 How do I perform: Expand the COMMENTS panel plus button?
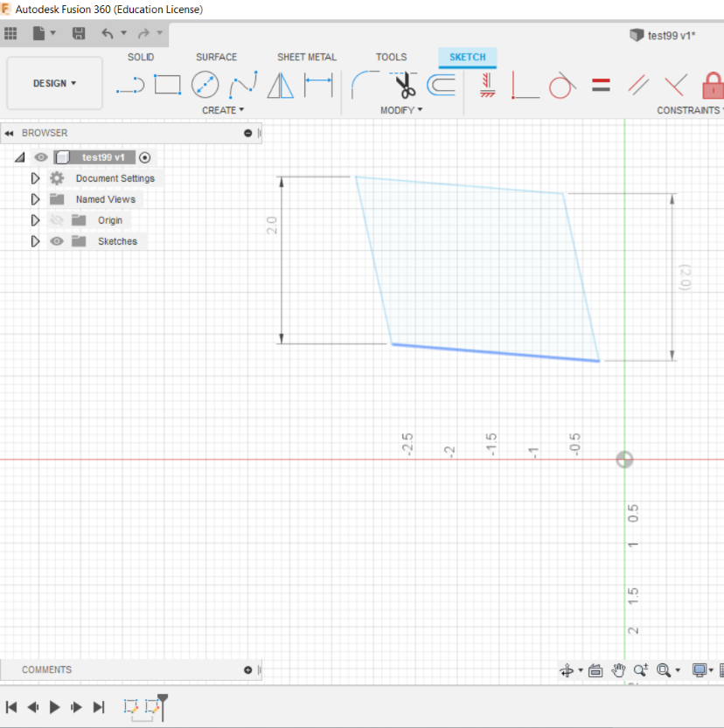pos(248,670)
